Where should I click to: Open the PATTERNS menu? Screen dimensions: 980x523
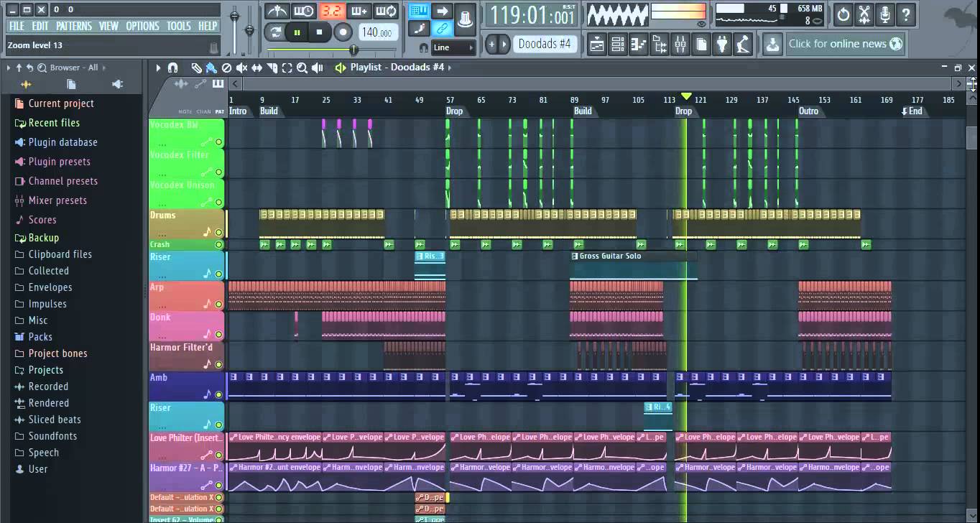[74, 26]
